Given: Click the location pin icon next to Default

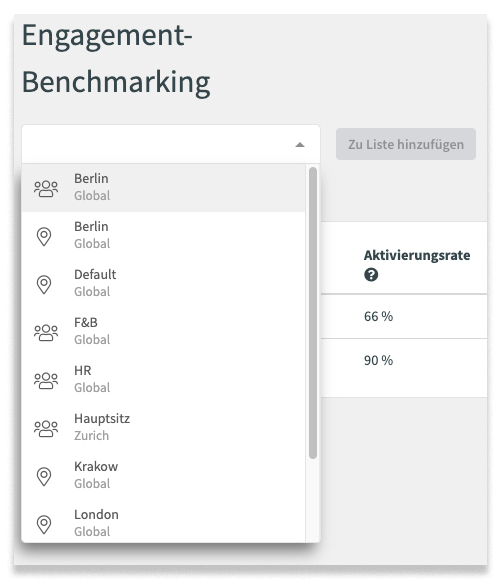Looking at the screenshot, I should 44,284.
